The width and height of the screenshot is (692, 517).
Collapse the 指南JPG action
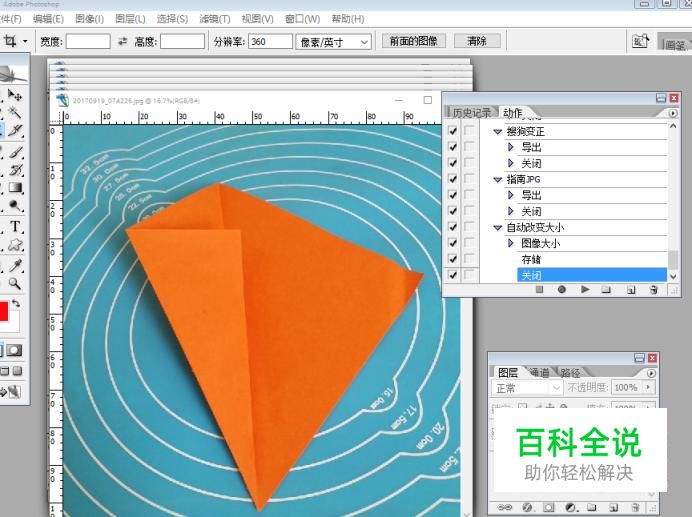497,179
